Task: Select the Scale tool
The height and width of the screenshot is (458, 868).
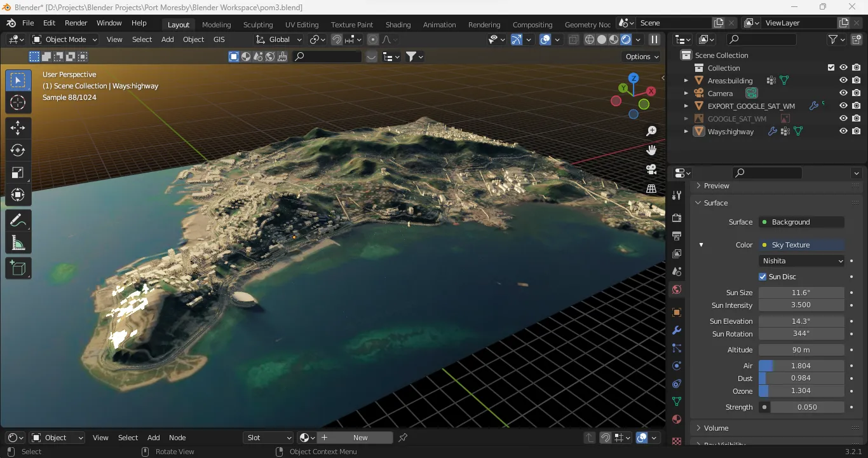Action: coord(18,172)
